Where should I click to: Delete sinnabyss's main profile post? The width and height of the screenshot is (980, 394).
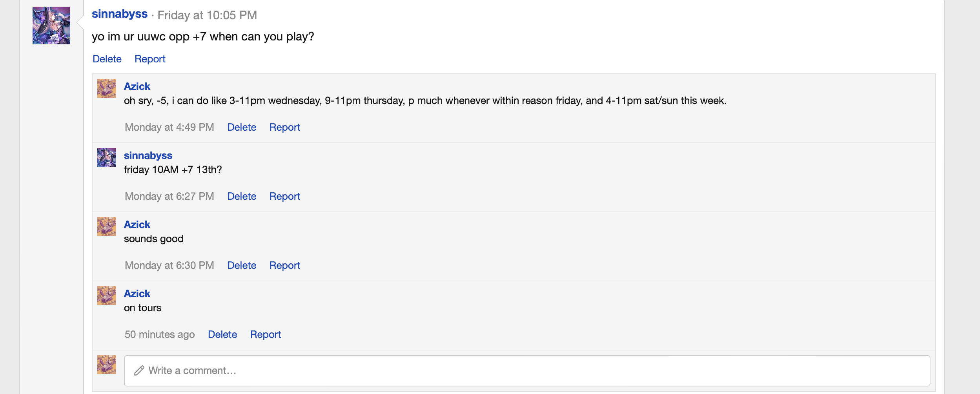point(107,59)
